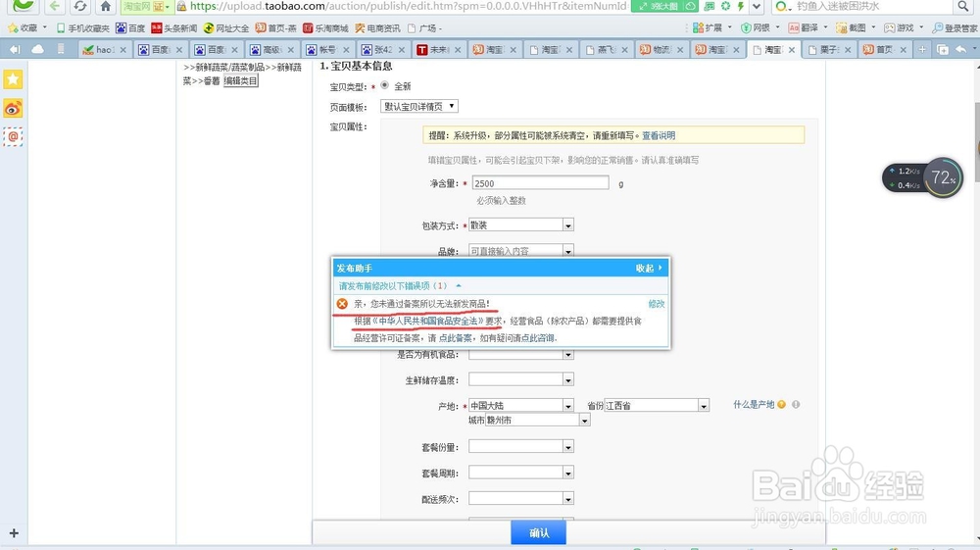This screenshot has height=550, width=980.
Task: Go back with the green arrow button
Action: (x=54, y=6)
